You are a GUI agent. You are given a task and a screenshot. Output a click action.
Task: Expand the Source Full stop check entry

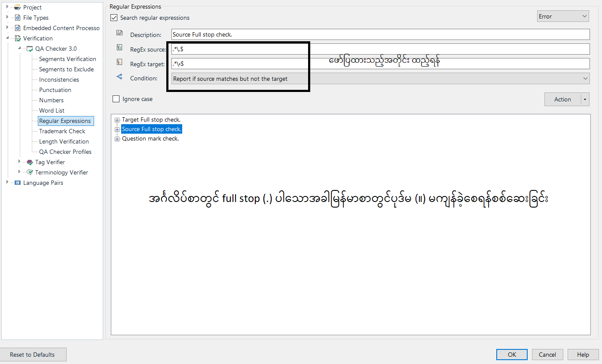(x=117, y=129)
